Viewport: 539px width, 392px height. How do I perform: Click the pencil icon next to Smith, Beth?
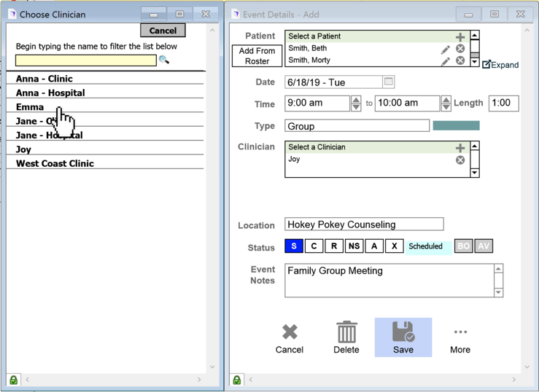pos(445,49)
